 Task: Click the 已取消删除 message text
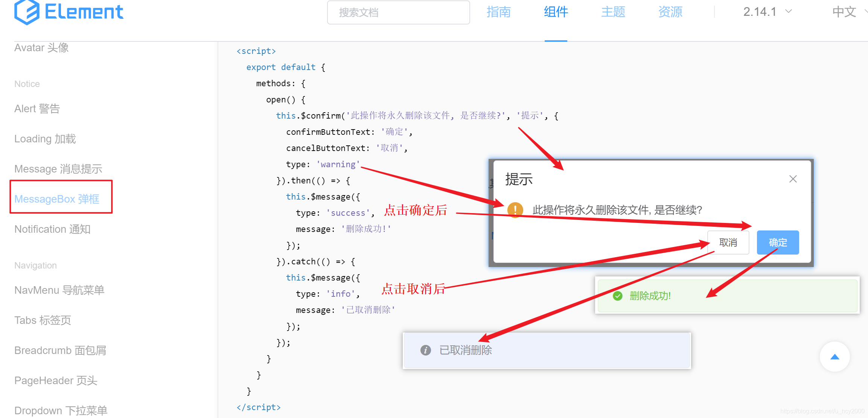pos(466,350)
